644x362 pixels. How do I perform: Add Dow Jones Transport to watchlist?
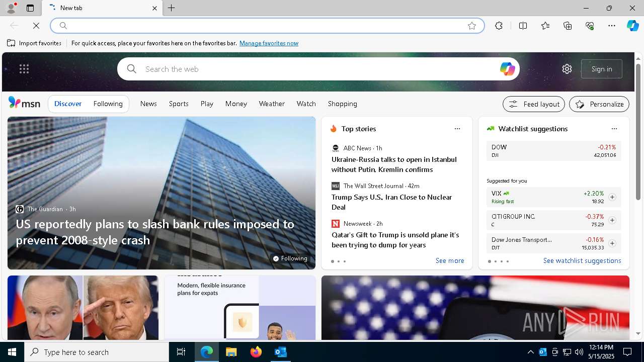coord(612,243)
